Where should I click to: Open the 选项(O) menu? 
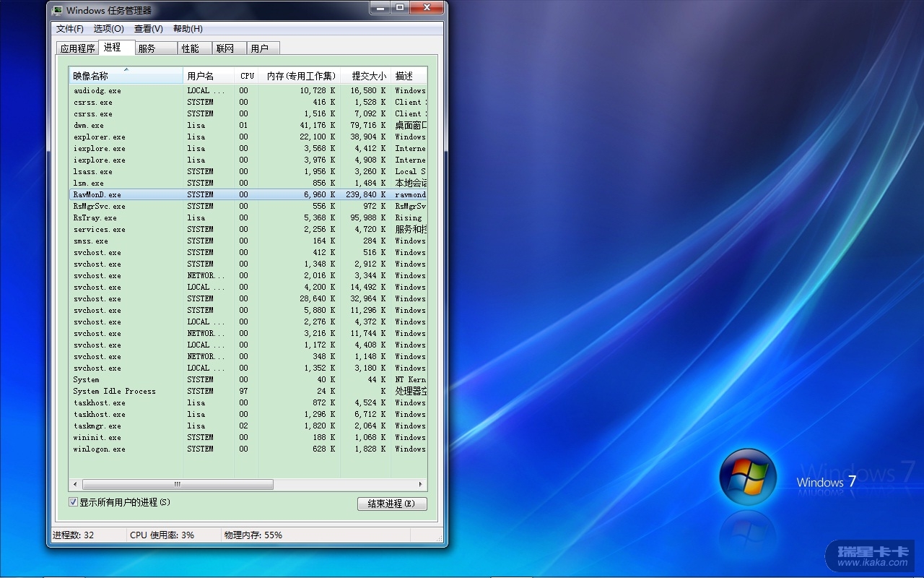108,29
